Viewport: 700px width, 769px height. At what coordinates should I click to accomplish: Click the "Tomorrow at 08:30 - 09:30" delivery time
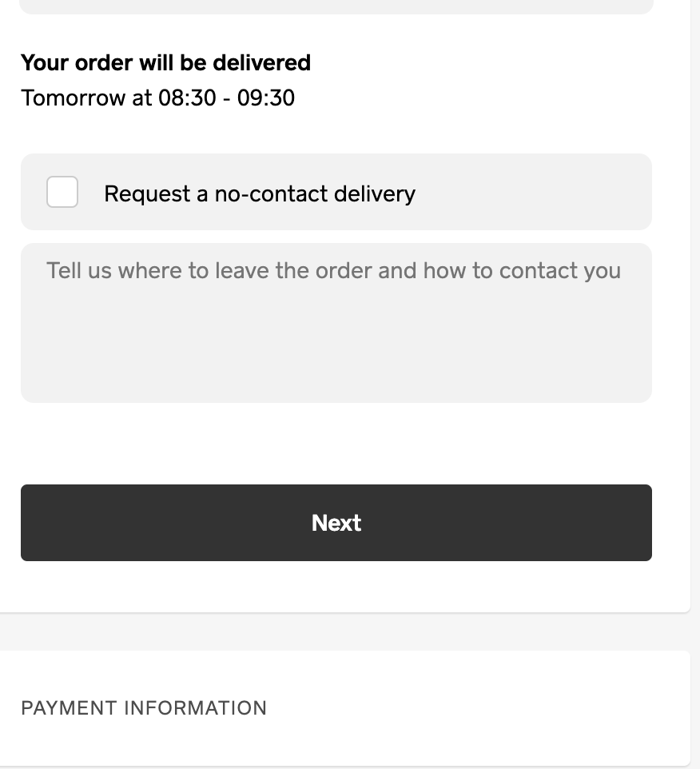(157, 98)
